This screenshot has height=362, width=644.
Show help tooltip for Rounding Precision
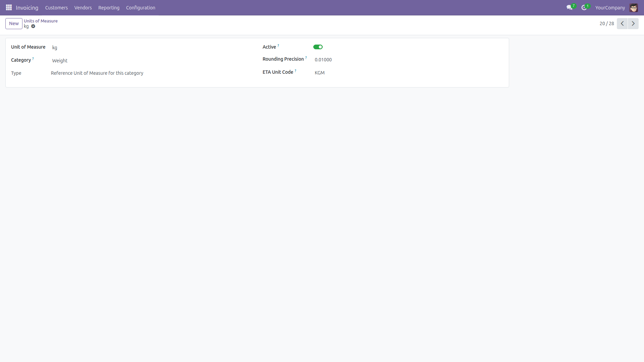[306, 57]
